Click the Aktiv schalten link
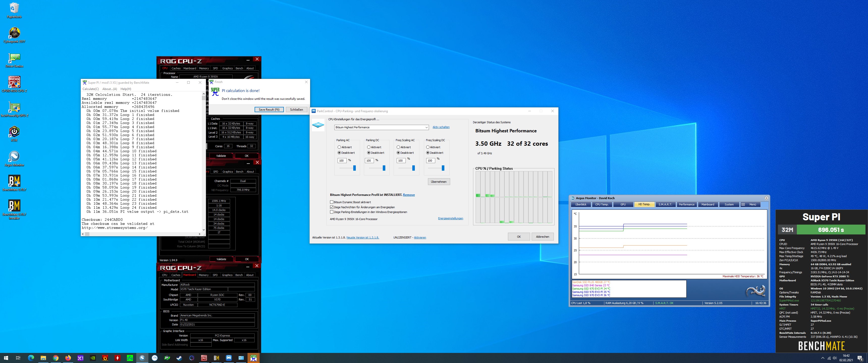Image resolution: width=868 pixels, height=363 pixels. (441, 127)
